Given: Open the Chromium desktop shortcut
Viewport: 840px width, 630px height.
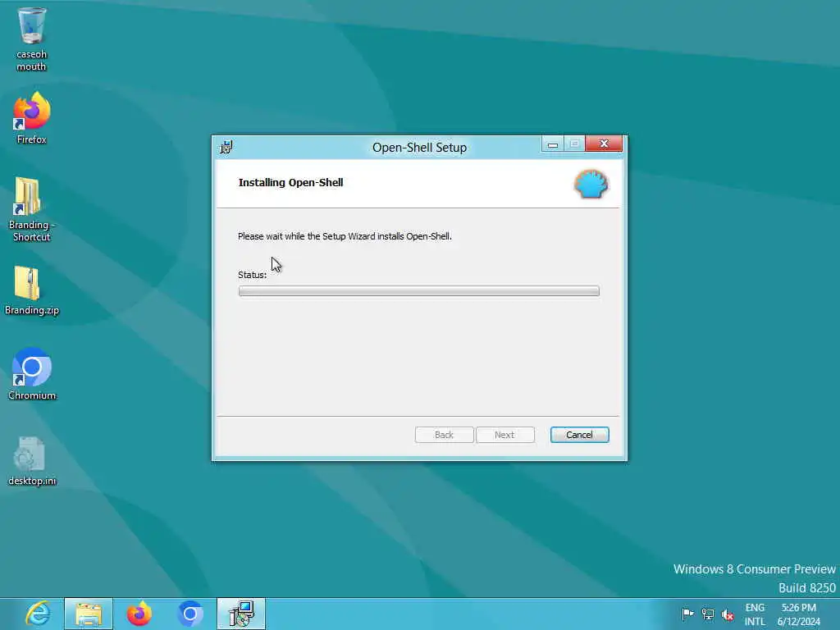Looking at the screenshot, I should [x=32, y=373].
